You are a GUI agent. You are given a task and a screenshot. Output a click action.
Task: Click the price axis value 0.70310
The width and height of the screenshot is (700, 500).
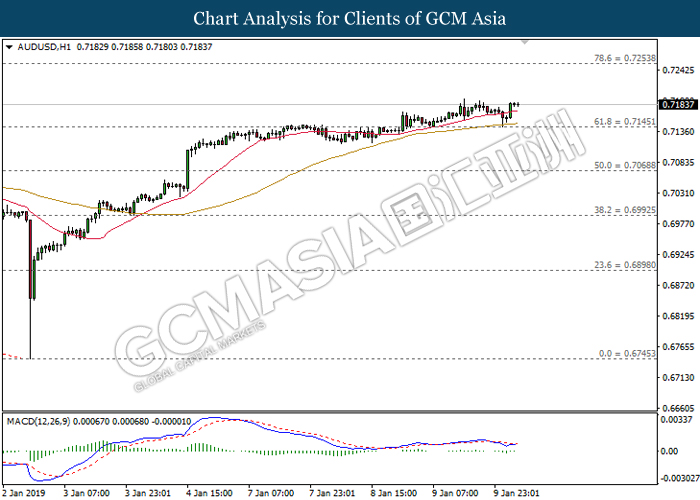(679, 193)
